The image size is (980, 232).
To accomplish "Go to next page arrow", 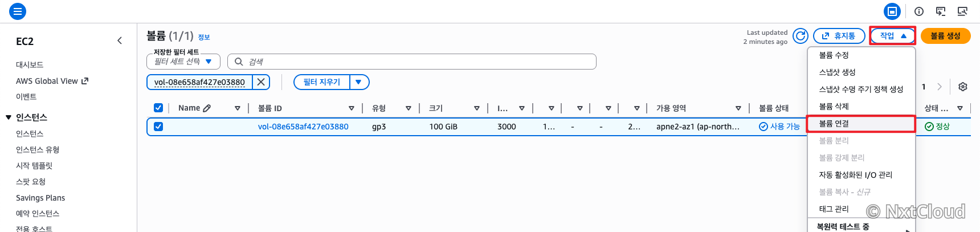I will tap(940, 87).
